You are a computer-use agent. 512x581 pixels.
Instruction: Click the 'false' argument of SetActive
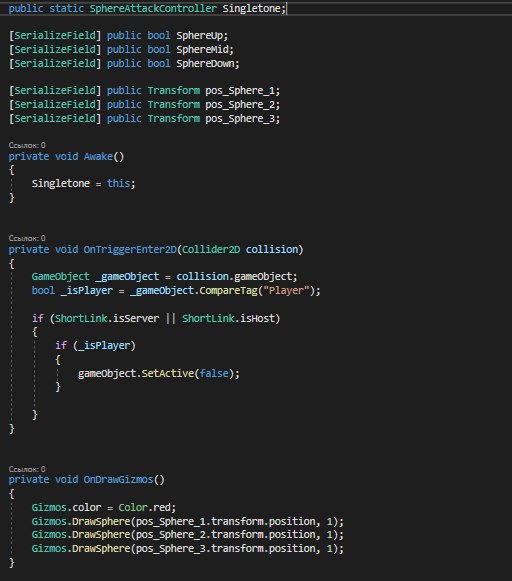tap(214, 374)
